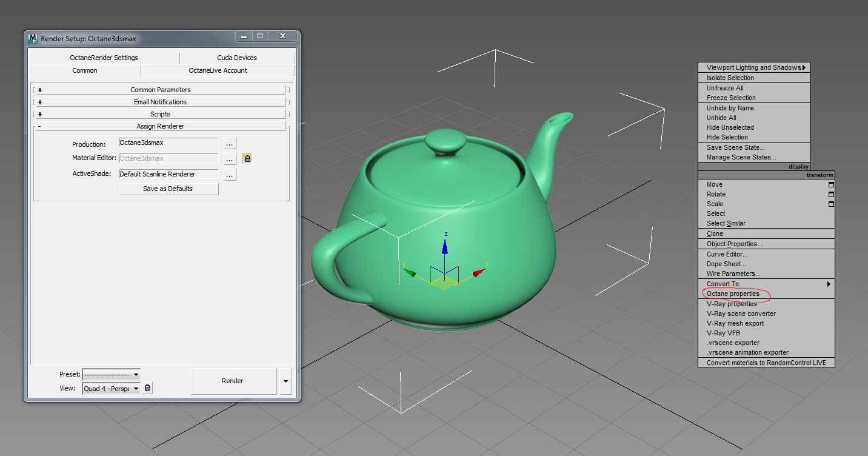This screenshot has height=456, width=868.
Task: Switch to the Cuda Devices tab
Action: click(237, 58)
